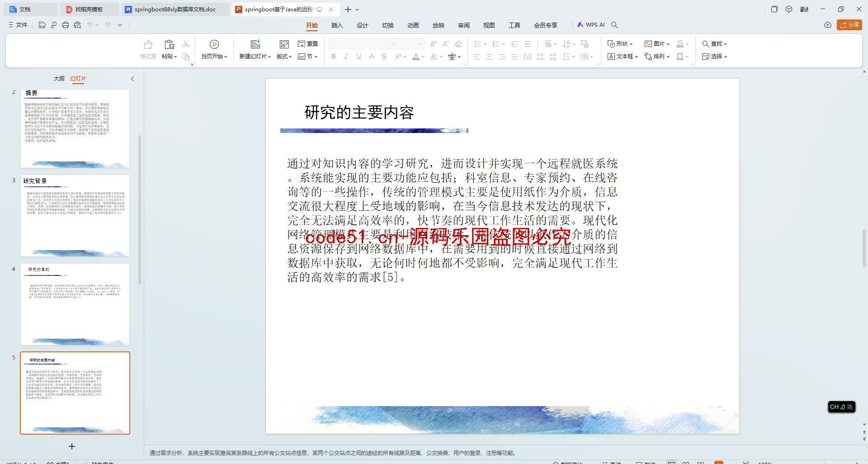Click the shape fill color swatch
Screen dimensions: 868x464
[x=679, y=44]
